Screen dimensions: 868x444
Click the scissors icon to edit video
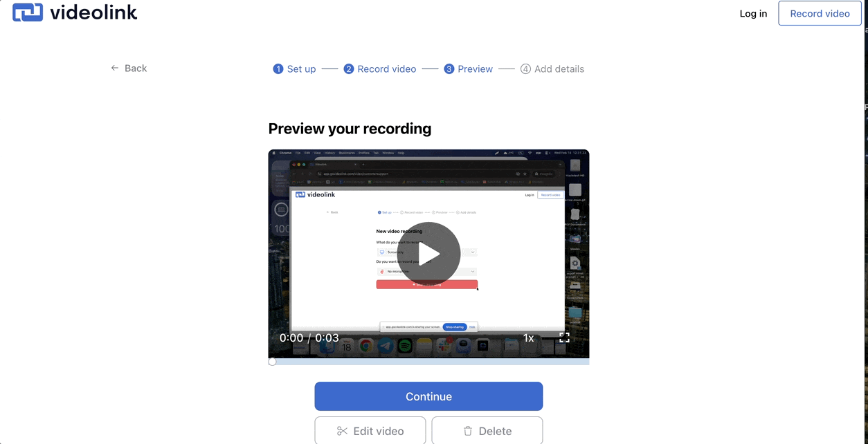point(342,431)
